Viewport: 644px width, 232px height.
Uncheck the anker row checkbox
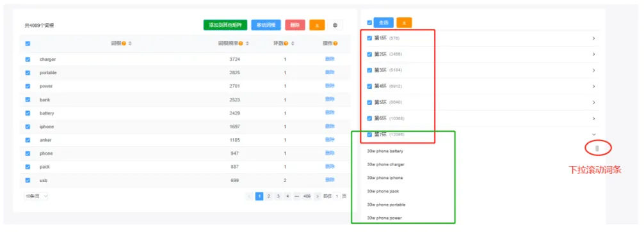click(x=28, y=140)
